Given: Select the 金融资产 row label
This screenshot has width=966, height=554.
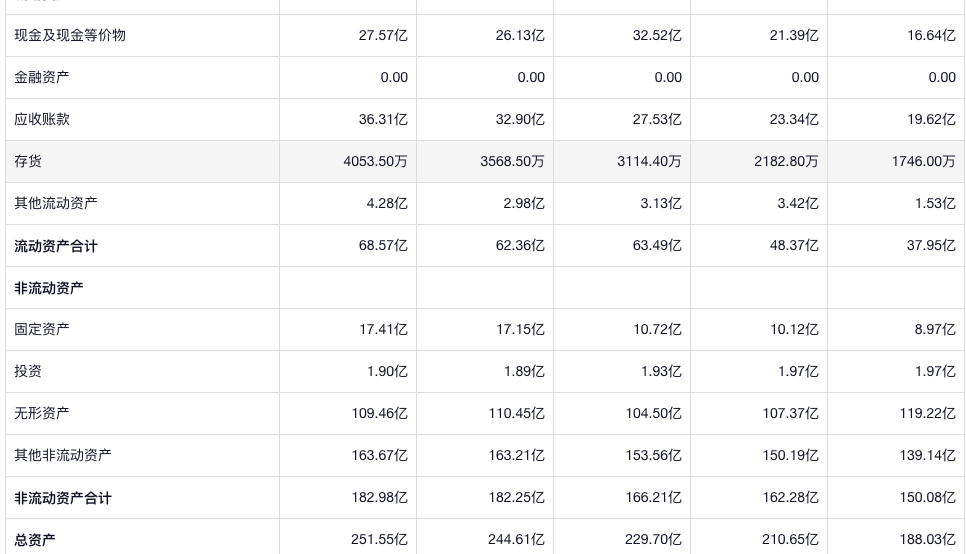Looking at the screenshot, I should coord(42,77).
